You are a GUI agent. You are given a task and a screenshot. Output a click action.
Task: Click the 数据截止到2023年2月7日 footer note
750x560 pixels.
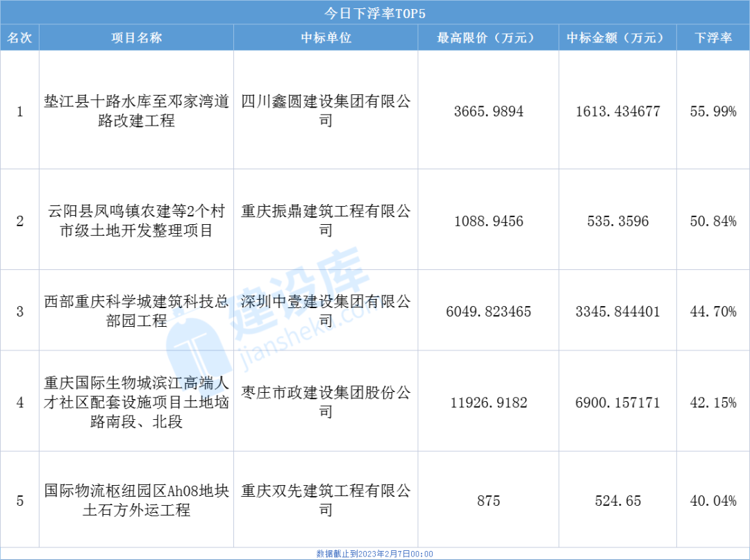tap(375, 554)
